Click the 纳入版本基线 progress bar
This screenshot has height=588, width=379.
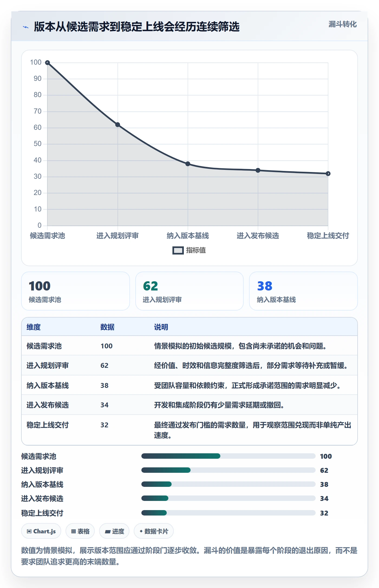pos(228,484)
